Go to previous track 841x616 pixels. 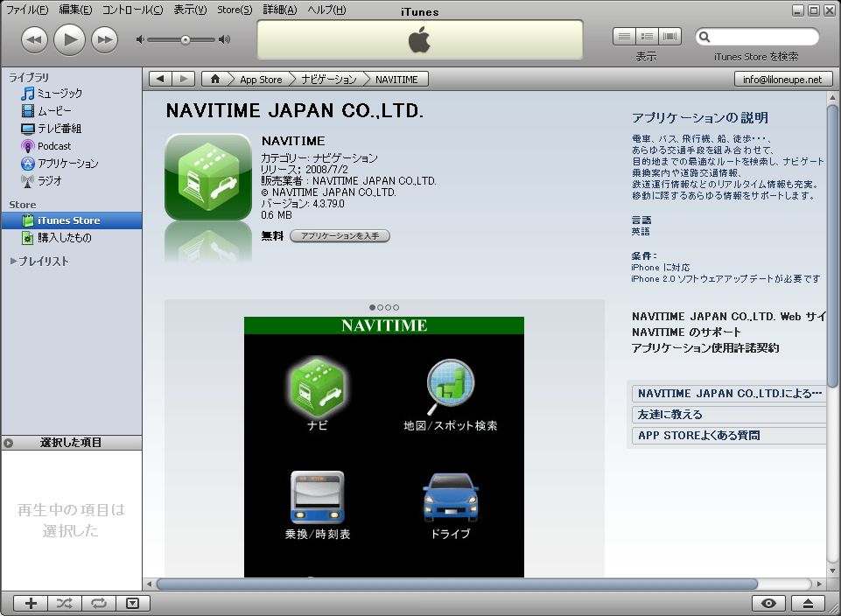(34, 39)
